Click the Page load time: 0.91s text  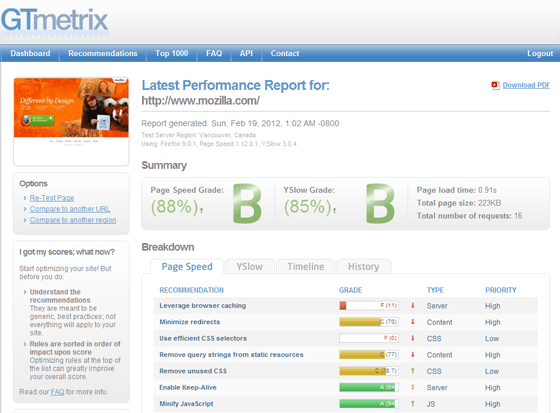point(457,190)
